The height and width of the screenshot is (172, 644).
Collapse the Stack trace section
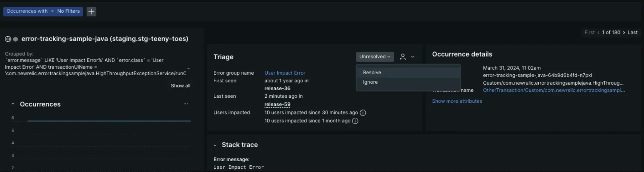(215, 145)
